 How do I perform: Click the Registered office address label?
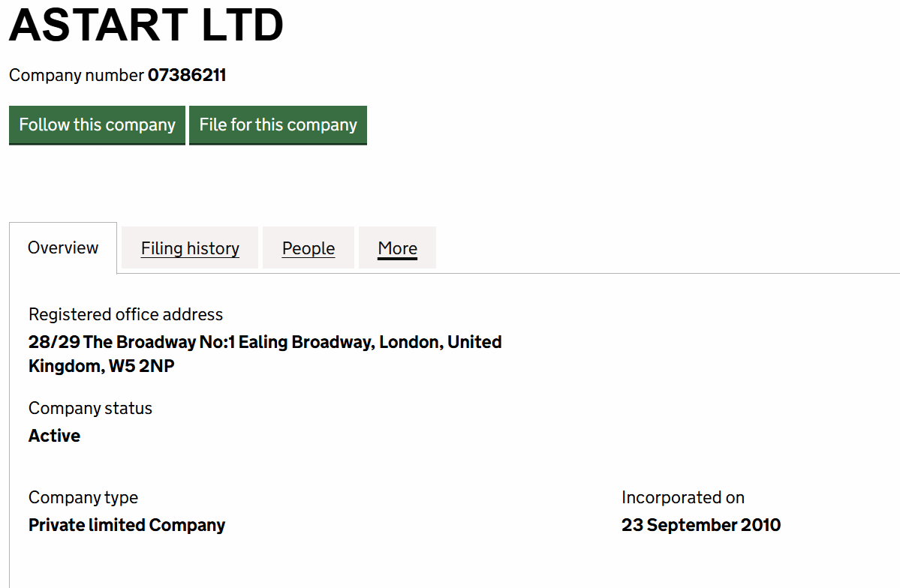125,314
